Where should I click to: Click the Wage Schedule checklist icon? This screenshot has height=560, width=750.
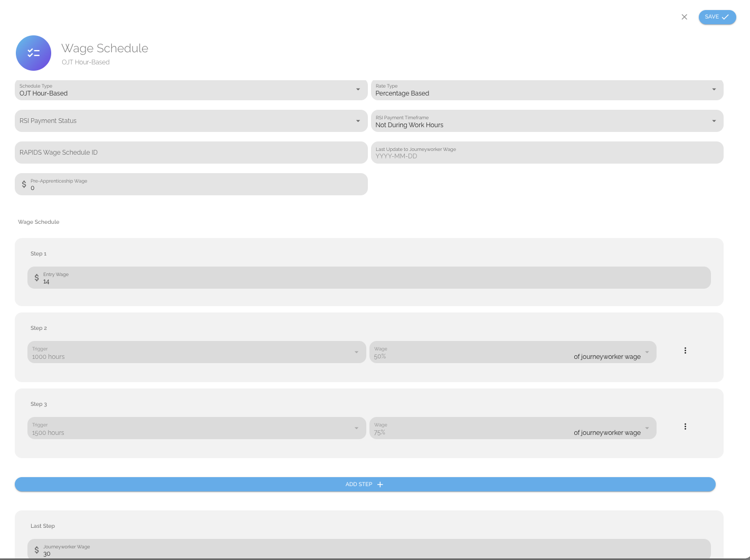coord(33,53)
